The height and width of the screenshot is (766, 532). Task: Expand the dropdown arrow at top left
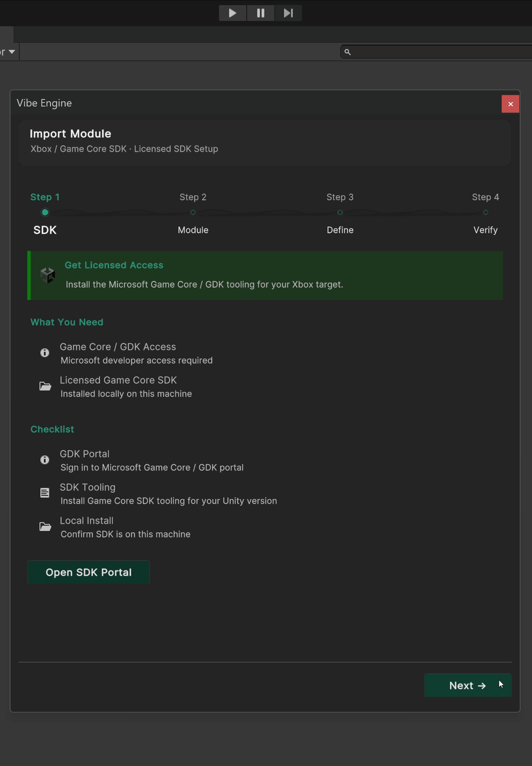tap(12, 52)
